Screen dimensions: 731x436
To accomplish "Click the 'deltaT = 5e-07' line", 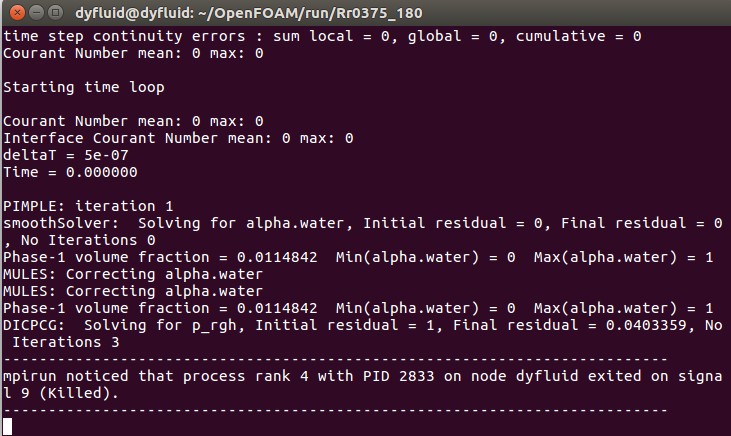I will click(66, 155).
